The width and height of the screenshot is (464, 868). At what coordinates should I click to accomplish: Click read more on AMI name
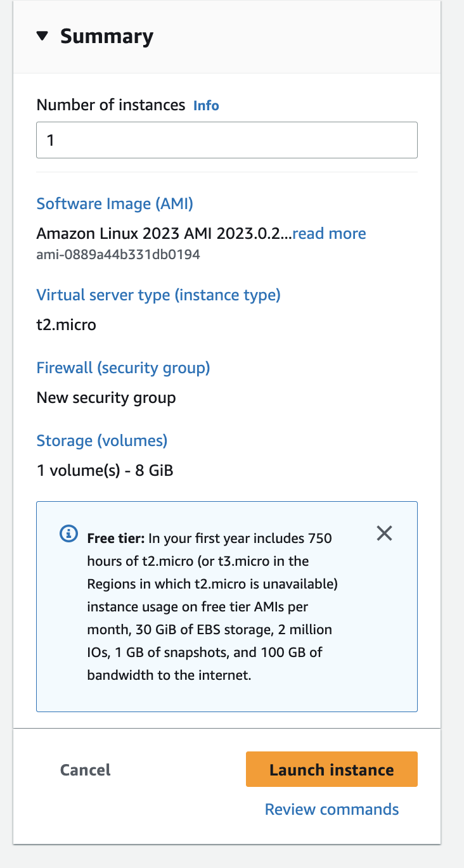coord(329,233)
